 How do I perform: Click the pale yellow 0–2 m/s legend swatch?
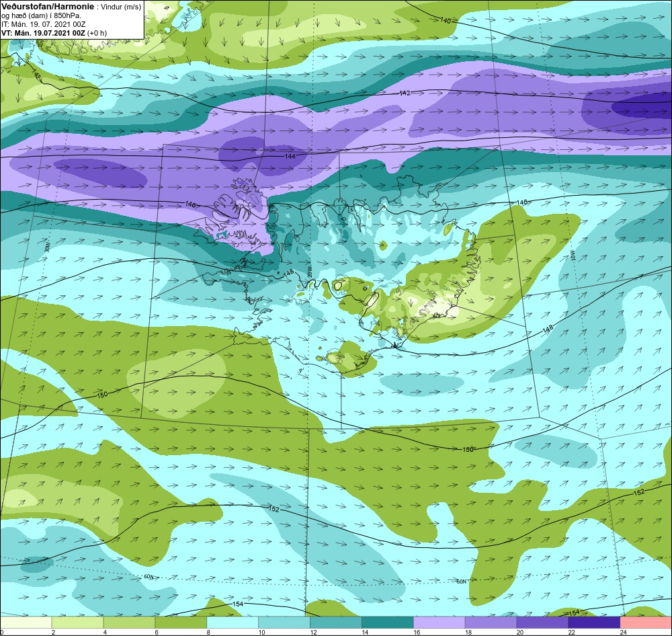[x=26, y=623]
